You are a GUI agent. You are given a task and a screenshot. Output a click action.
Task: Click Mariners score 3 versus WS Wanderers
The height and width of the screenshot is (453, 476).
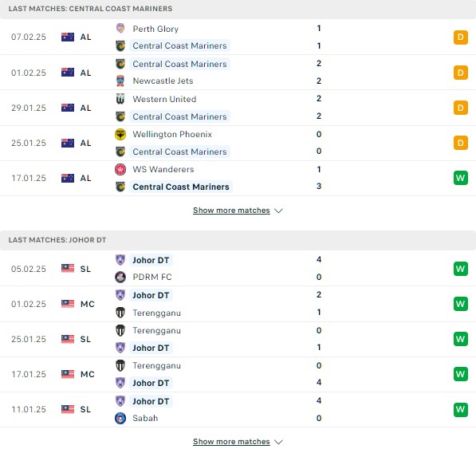click(x=319, y=186)
